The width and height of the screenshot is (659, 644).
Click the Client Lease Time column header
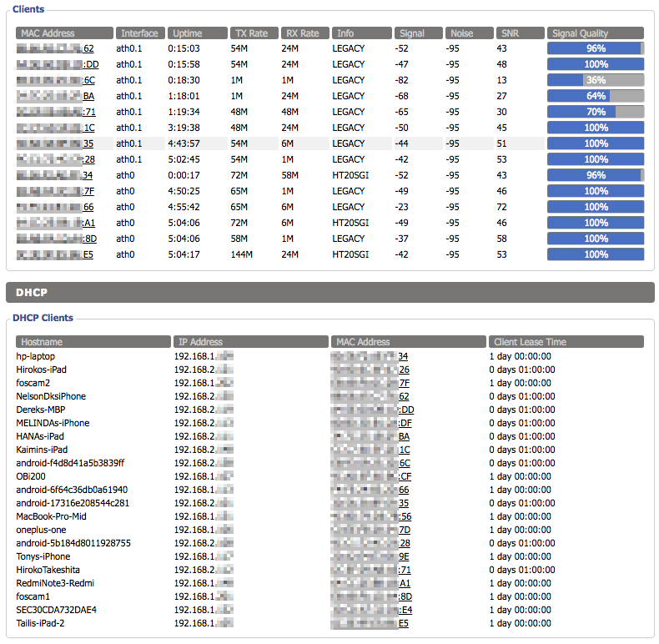pyautogui.click(x=566, y=342)
